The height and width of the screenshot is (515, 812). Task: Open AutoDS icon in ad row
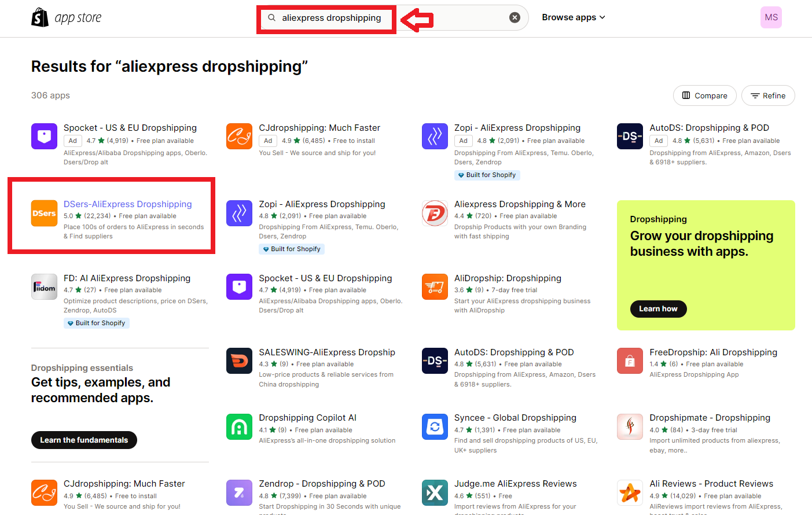point(630,136)
